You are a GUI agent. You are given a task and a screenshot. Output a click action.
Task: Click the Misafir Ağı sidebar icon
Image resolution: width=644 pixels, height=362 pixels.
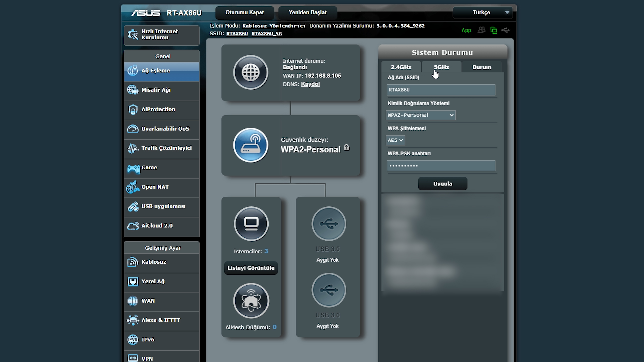133,90
